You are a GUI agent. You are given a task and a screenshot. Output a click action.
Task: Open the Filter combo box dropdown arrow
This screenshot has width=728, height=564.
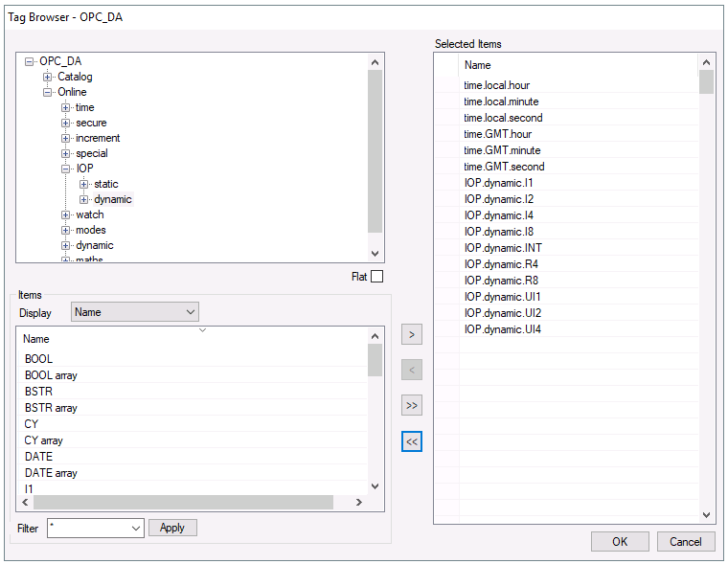click(136, 529)
